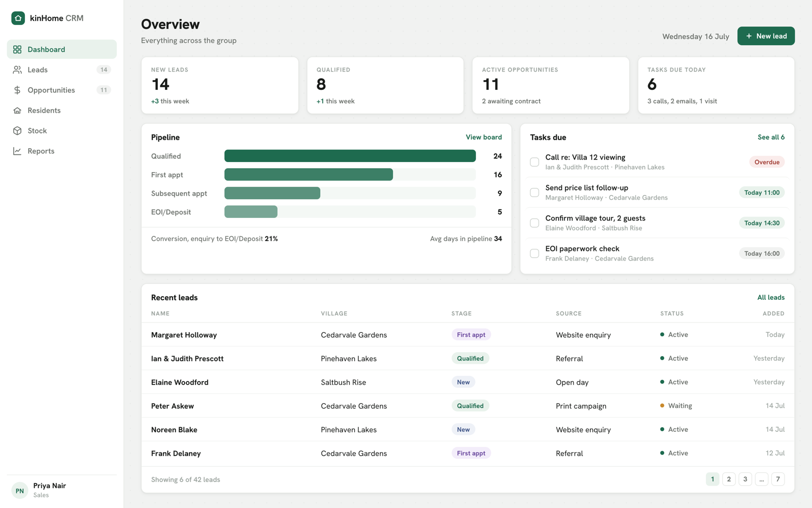Image resolution: width=812 pixels, height=508 pixels.
Task: Open the Leads section
Action: (x=62, y=70)
